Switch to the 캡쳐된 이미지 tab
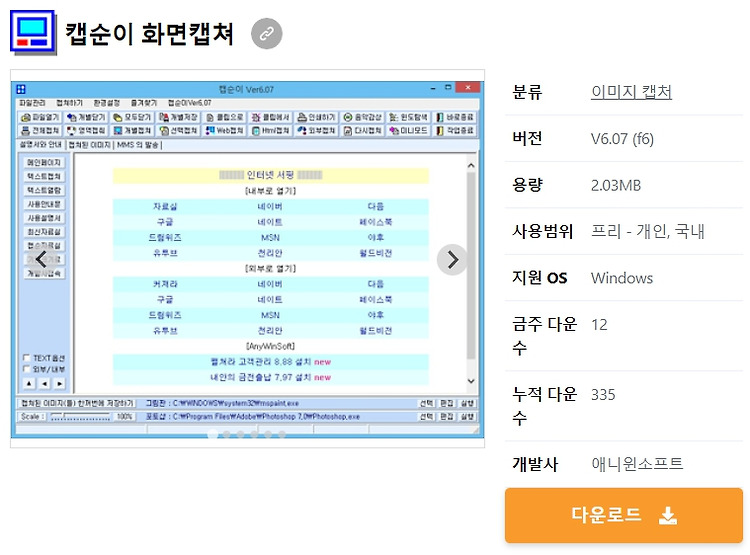Viewport: 750px width, 555px height. (x=89, y=145)
